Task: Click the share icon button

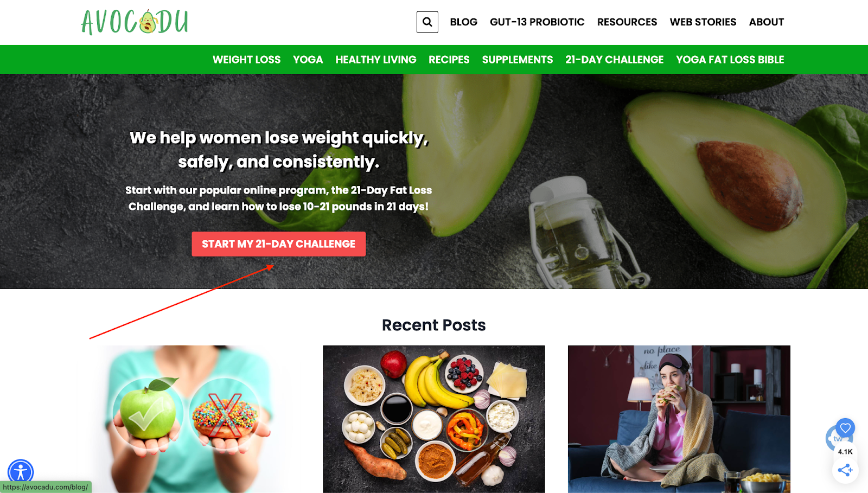Action: click(x=845, y=470)
